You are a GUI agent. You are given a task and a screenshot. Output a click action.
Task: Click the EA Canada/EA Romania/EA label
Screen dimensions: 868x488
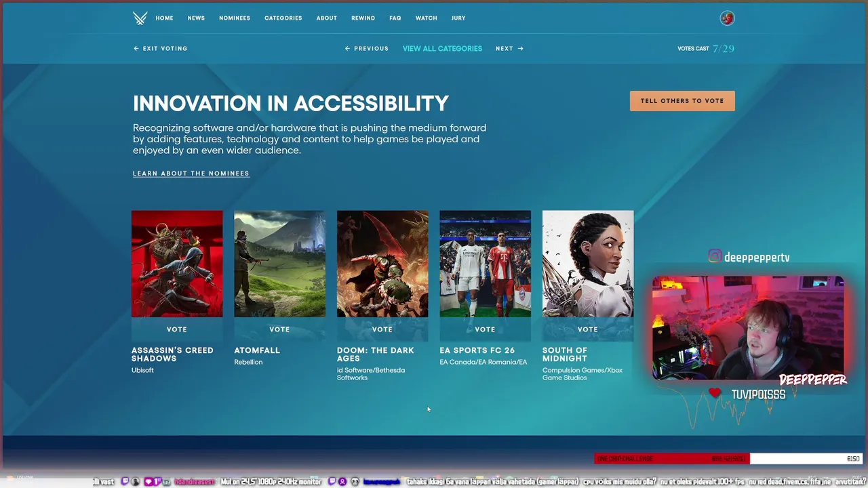point(483,362)
